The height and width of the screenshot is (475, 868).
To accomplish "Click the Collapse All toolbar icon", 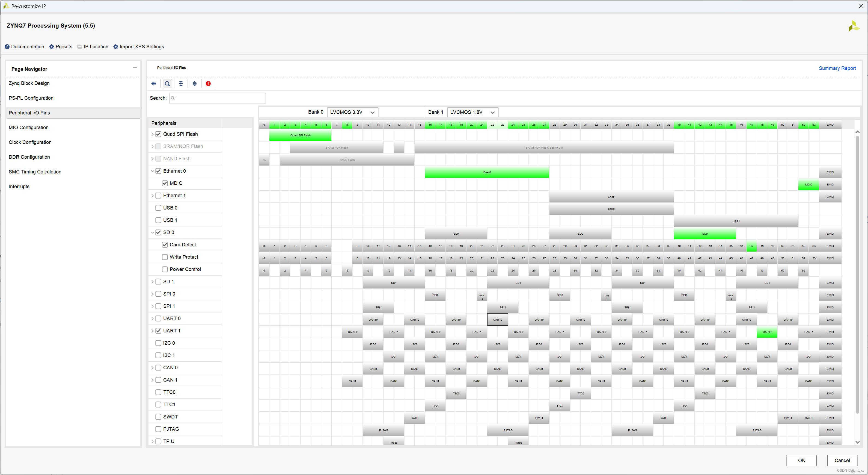I will 181,84.
